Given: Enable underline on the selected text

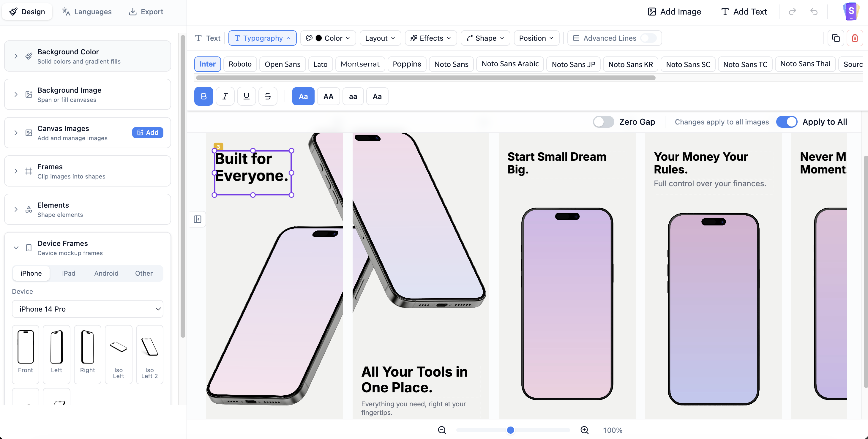Looking at the screenshot, I should [246, 96].
